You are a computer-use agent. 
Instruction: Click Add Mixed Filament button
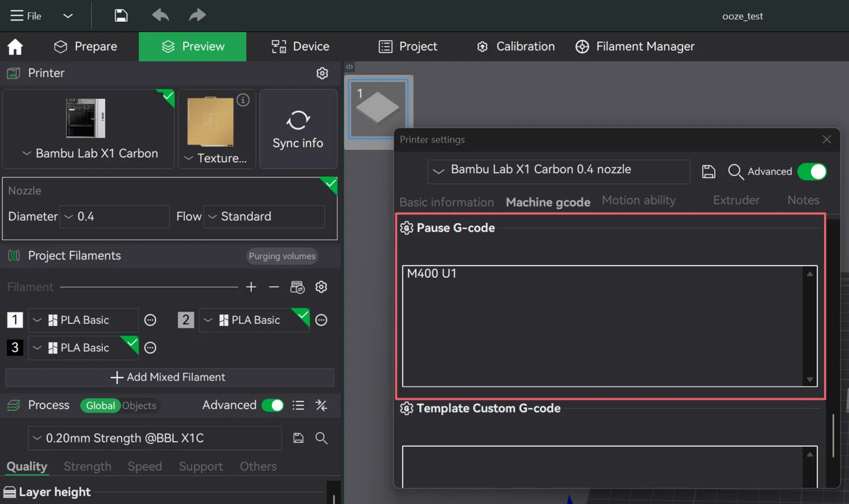170,378
